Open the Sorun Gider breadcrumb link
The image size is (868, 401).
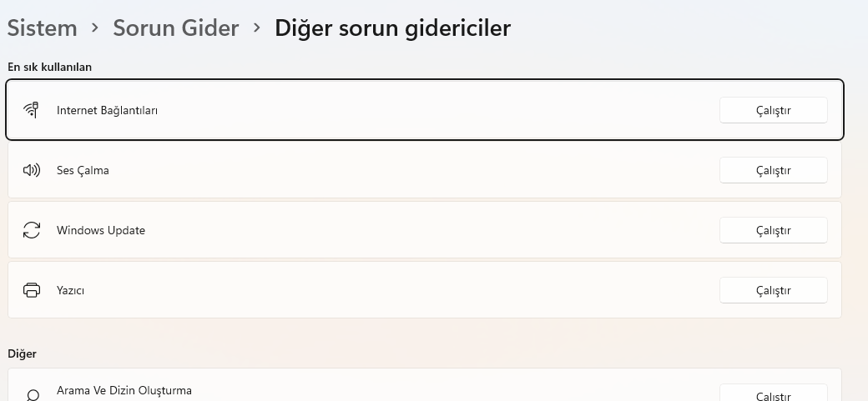point(175,28)
